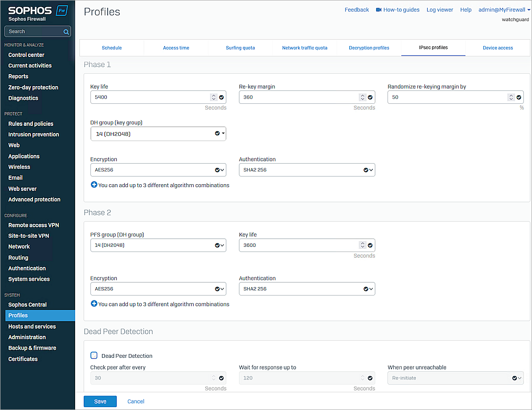532x410 pixels.
Task: Click the checkmark icon beside Randomize re-keying margin field
Action: tap(519, 97)
